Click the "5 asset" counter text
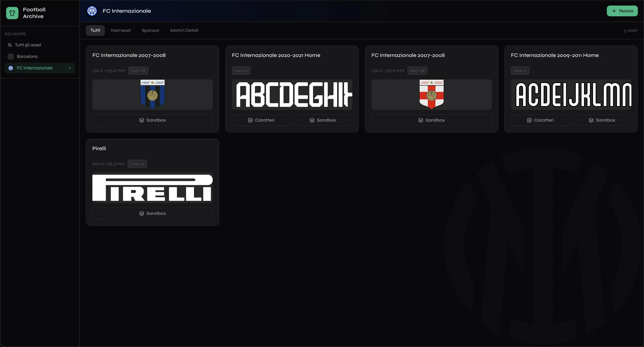 pos(631,30)
